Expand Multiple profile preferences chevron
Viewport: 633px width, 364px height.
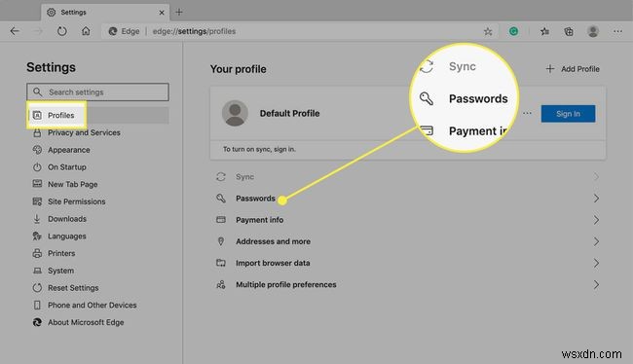point(596,284)
